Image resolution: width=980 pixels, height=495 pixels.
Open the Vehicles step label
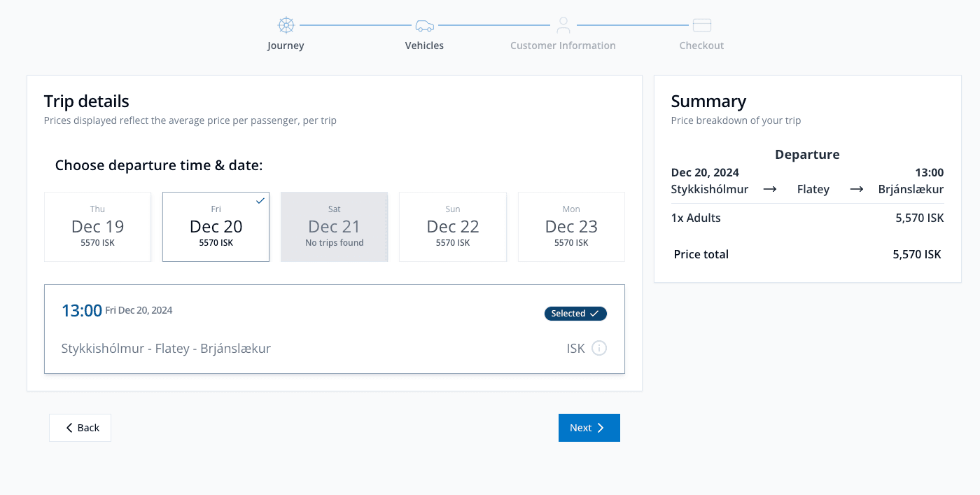tap(424, 46)
